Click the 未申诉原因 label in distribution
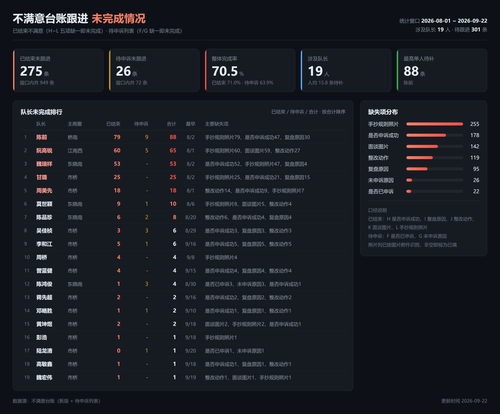 [x=381, y=180]
